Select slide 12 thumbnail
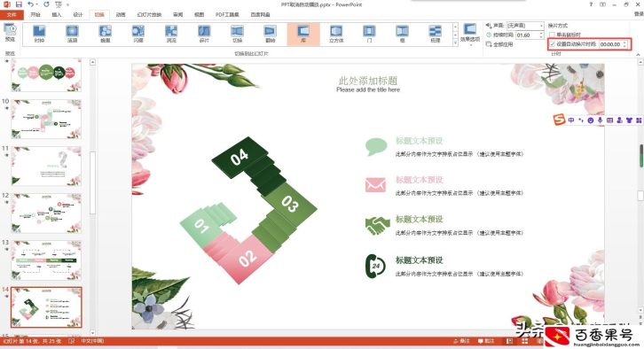 pyautogui.click(x=46, y=213)
